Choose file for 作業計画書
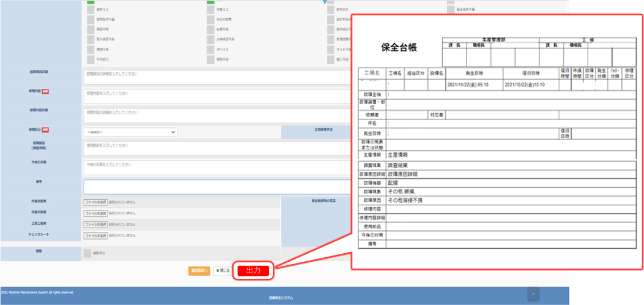Image resolution: width=644 pixels, height=305 pixels. [95, 202]
